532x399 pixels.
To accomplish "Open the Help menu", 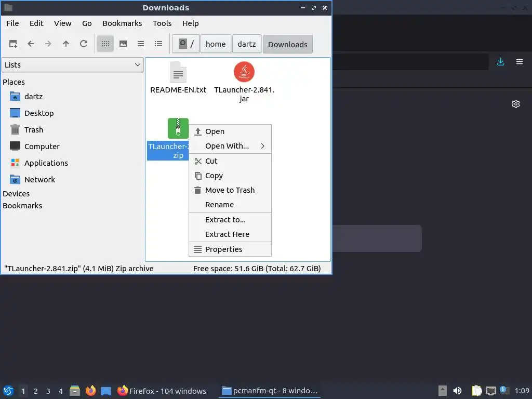I will click(x=190, y=23).
